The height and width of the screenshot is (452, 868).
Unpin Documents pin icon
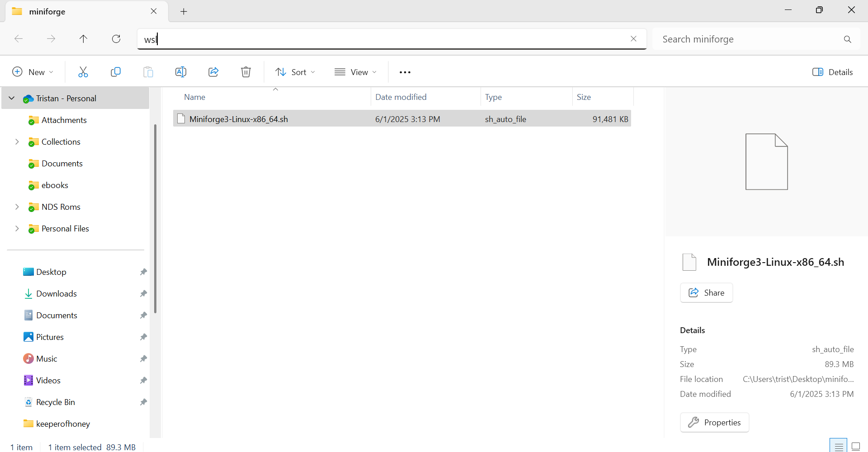pyautogui.click(x=143, y=315)
